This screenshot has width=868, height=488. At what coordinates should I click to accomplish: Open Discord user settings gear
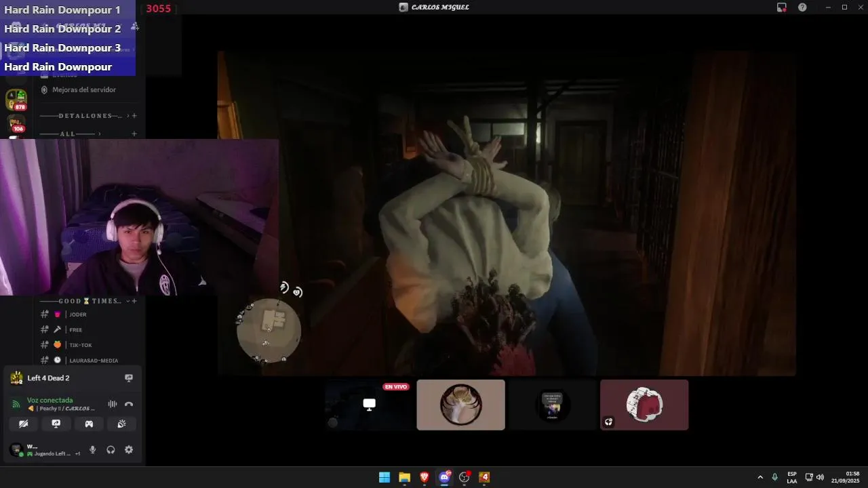point(129,449)
